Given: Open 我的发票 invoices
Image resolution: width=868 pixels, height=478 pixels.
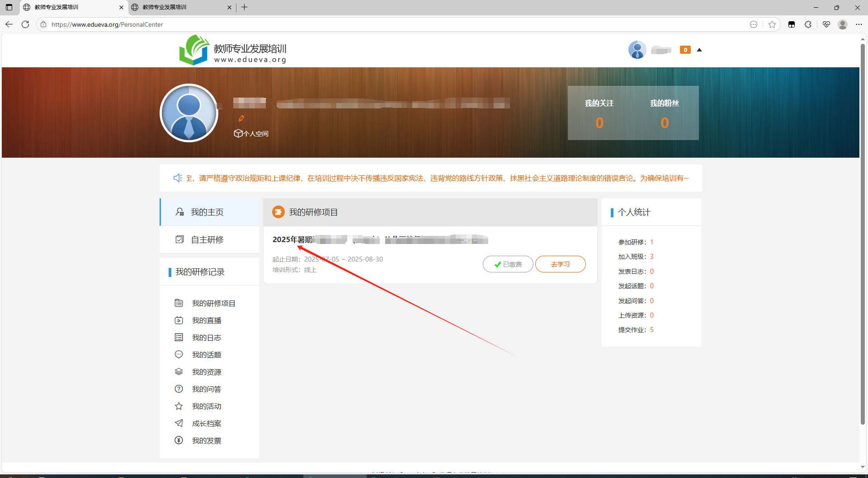Looking at the screenshot, I should click(206, 441).
